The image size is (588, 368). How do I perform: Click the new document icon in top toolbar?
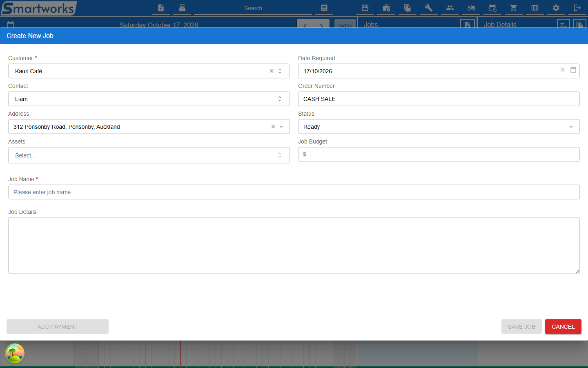click(161, 8)
